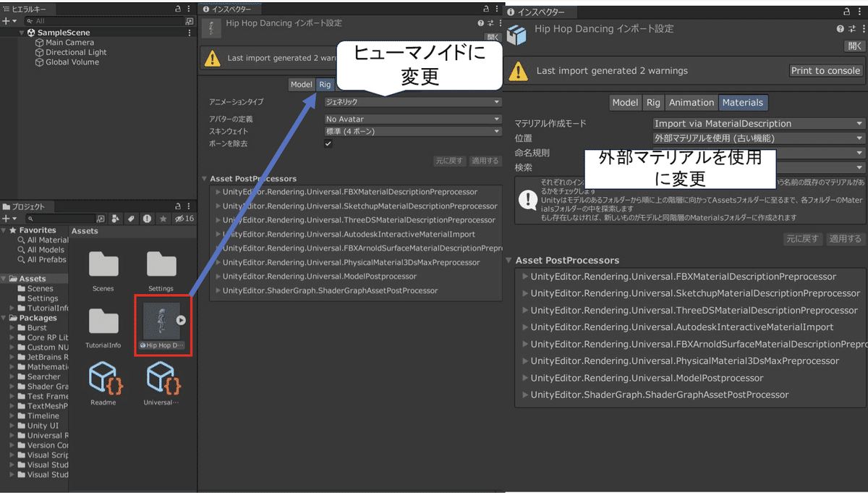Expand Hip Hop Dancing asset with its round arrow button

pos(181,320)
